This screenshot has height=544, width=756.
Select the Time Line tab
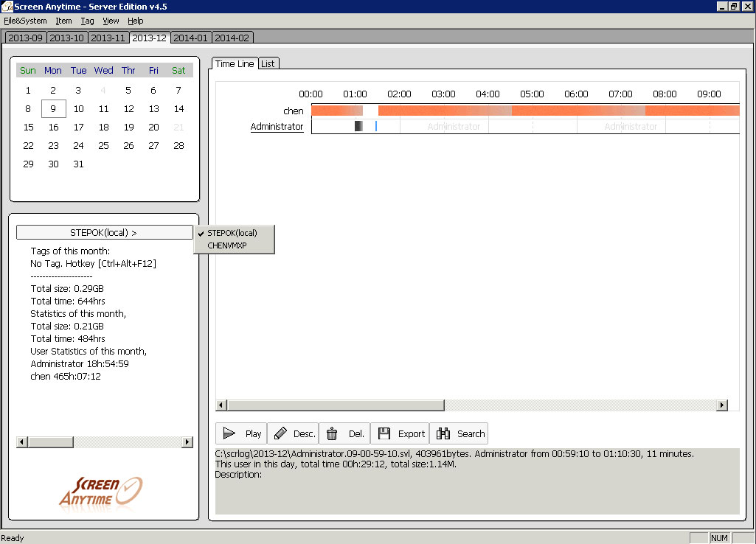point(235,63)
